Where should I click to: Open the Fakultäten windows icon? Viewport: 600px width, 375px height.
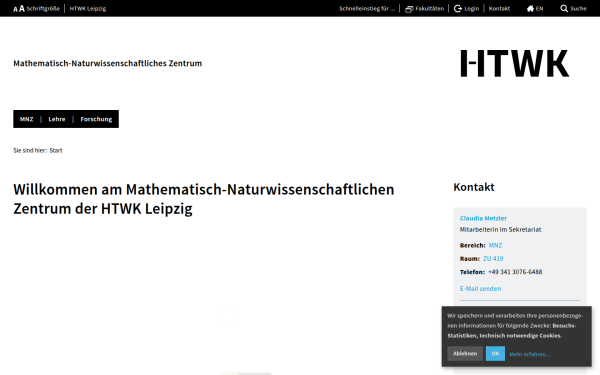pos(409,9)
